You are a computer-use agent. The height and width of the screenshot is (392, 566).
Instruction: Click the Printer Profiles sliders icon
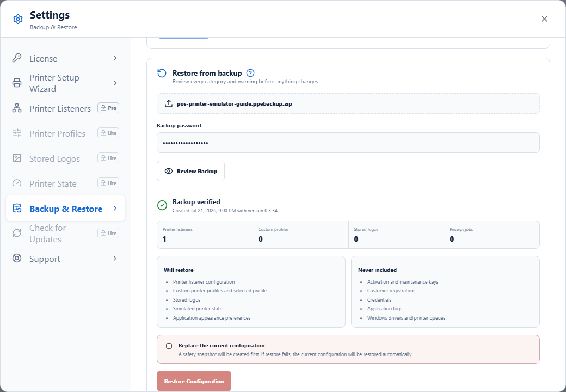coord(17,133)
